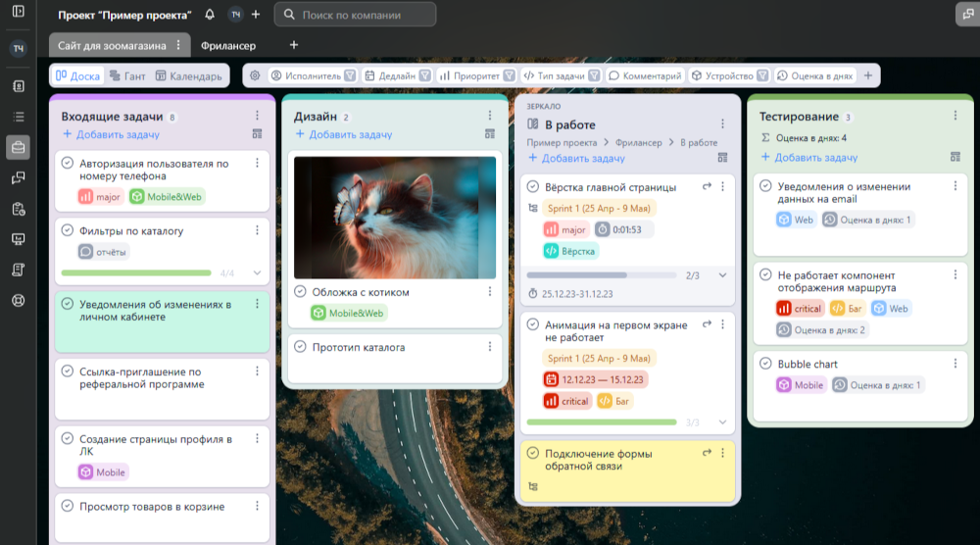Add a new board tab with plus
Screen dimensions: 980x545
(x=294, y=45)
